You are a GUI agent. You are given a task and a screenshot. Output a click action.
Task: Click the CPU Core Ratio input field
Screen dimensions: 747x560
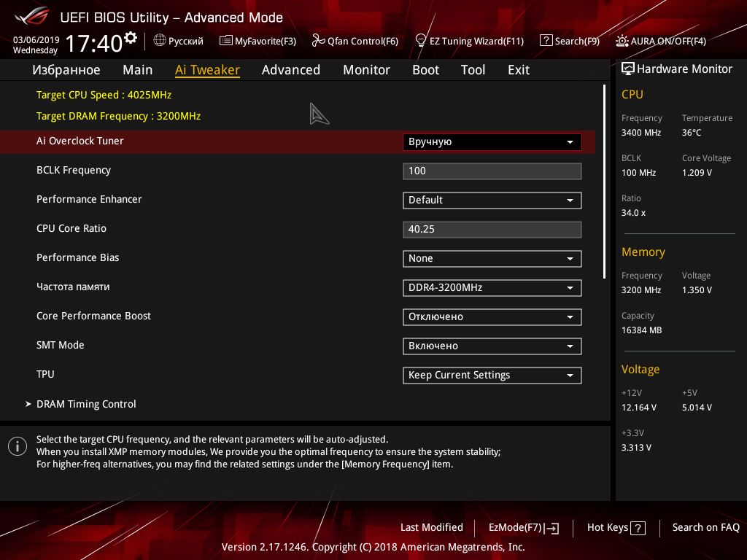tap(492, 229)
